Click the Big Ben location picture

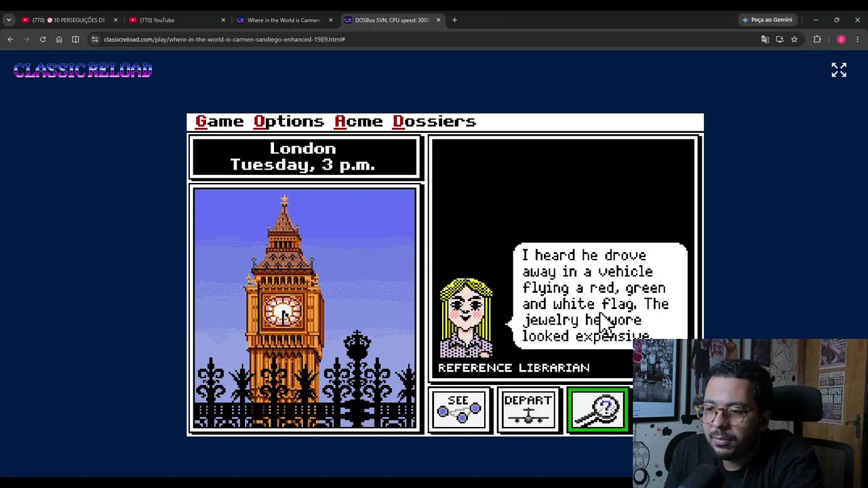point(305,308)
